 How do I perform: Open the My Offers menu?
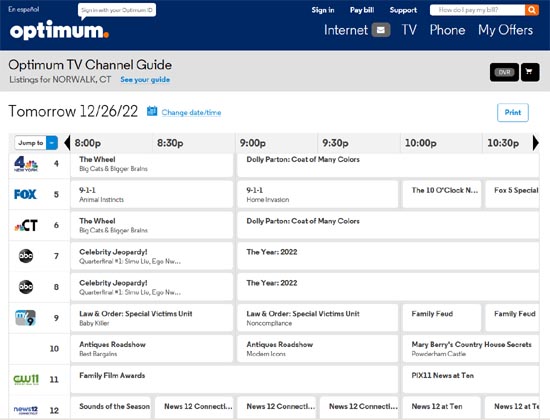click(x=505, y=30)
